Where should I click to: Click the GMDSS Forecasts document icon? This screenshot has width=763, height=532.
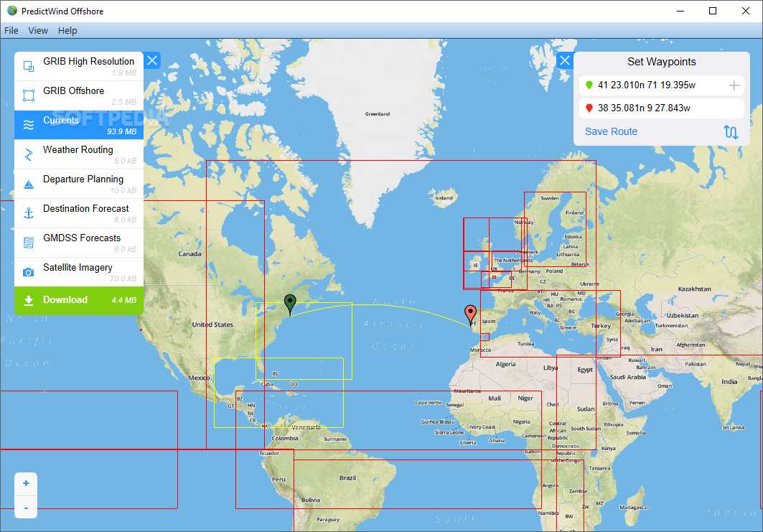[x=29, y=243]
